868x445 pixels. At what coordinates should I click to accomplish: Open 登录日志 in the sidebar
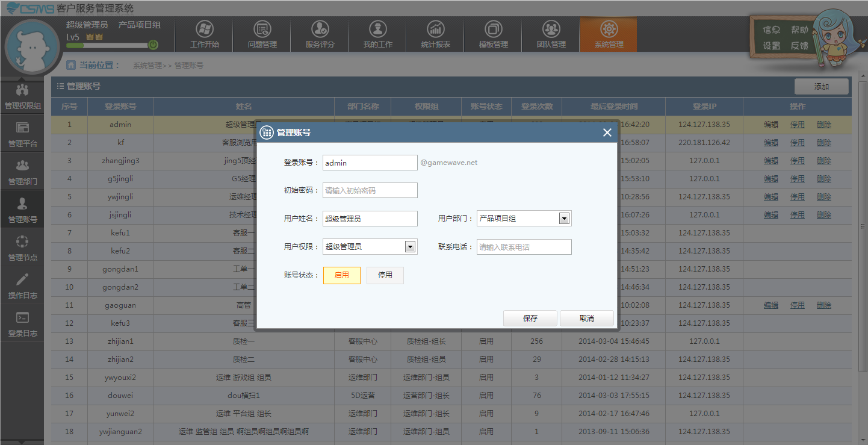tap(22, 323)
